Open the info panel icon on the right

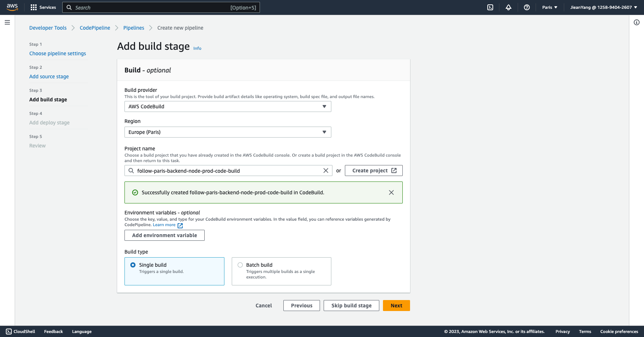637,22
